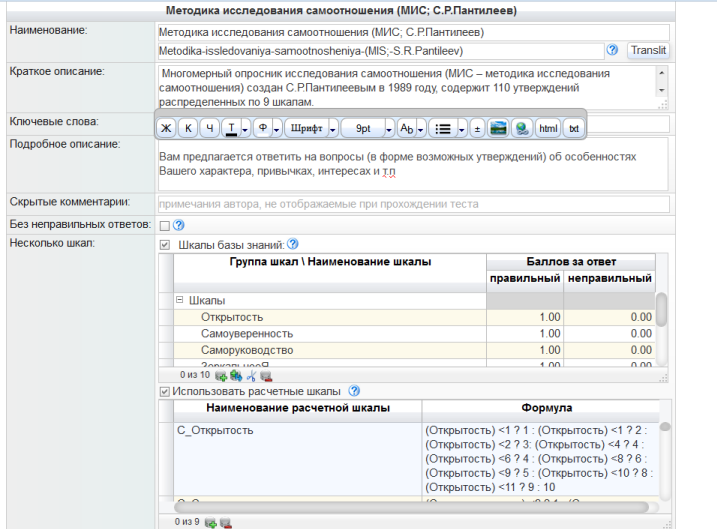717x529 pixels.
Task: Click the Translit button
Action: pyautogui.click(x=648, y=50)
